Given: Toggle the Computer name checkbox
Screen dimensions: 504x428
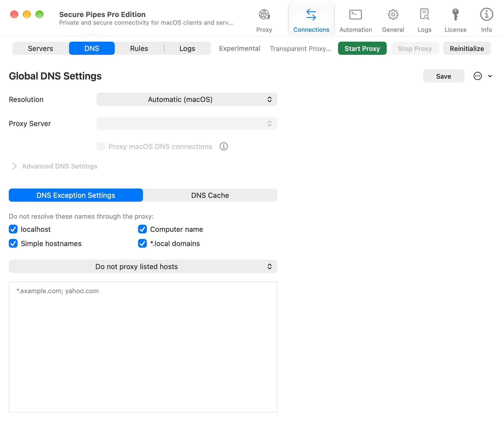Looking at the screenshot, I should [x=142, y=229].
